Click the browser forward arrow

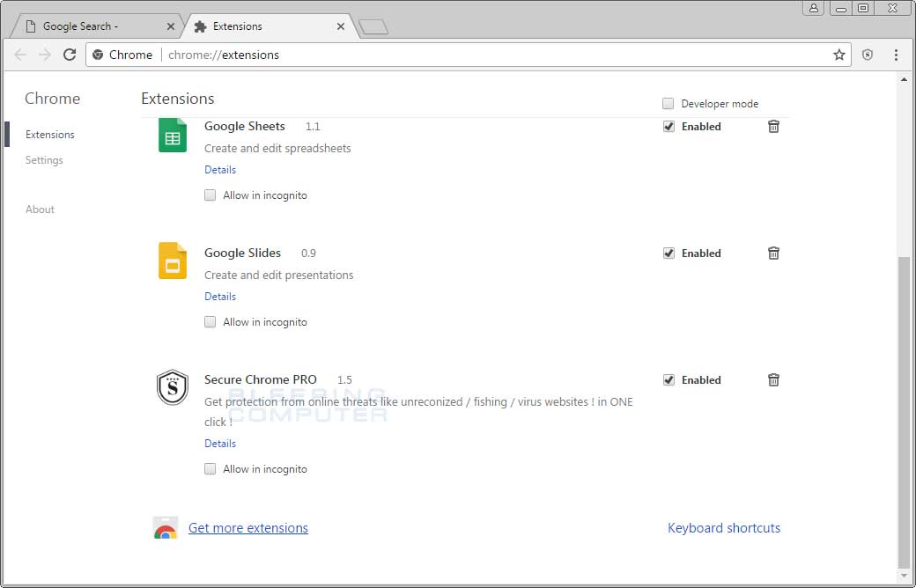coord(45,55)
